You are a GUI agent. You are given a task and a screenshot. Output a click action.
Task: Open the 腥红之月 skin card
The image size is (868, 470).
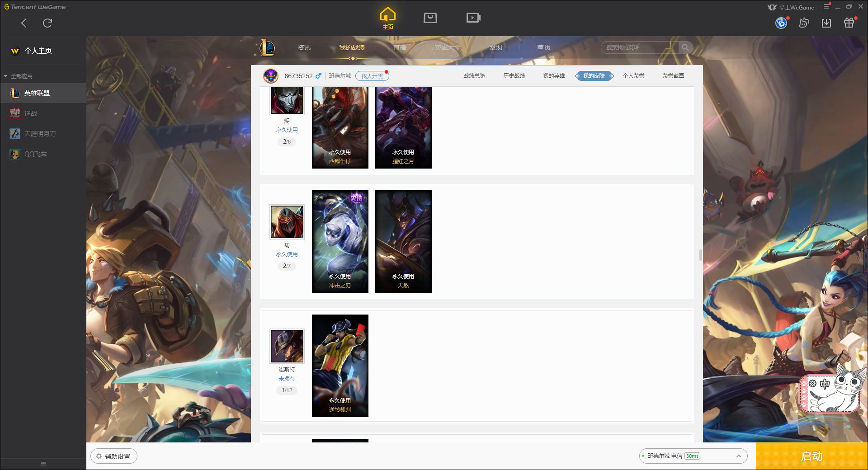[x=403, y=127]
